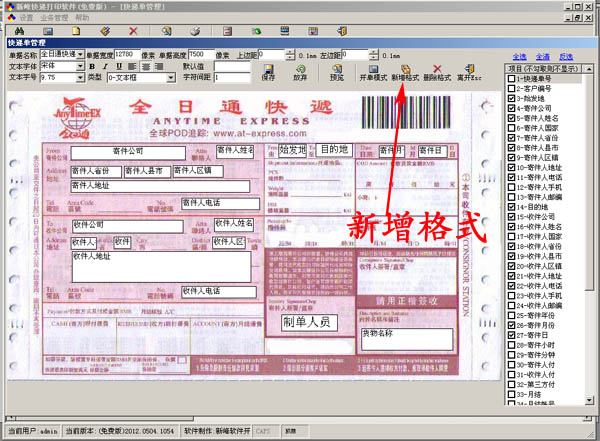Click the 默认值 input field
The width and height of the screenshot is (600, 441).
point(232,66)
